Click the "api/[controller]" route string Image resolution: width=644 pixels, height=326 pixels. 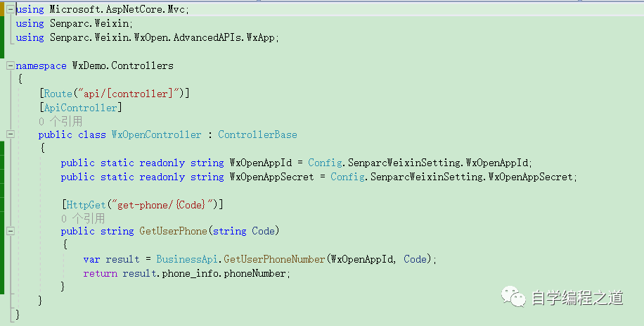129,94
